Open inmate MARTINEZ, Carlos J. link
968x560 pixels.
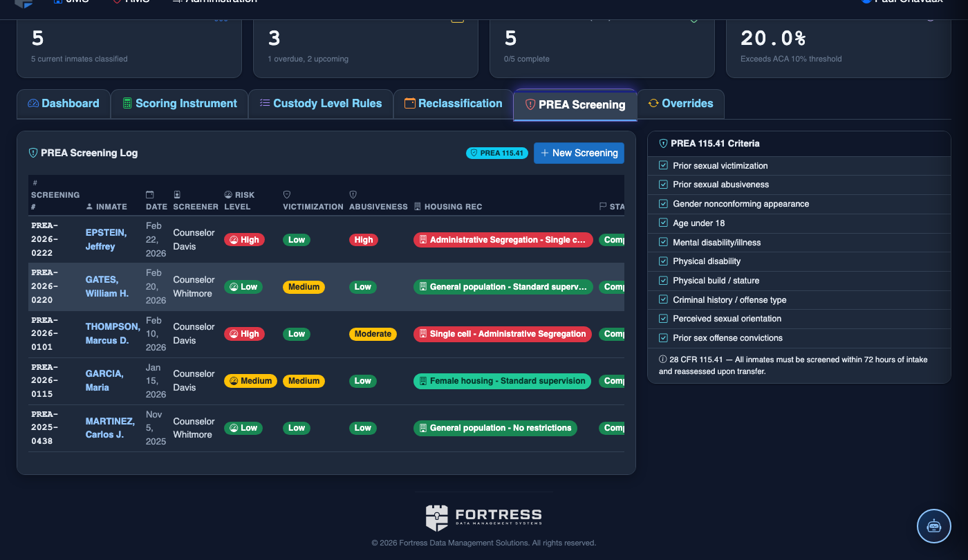coord(110,428)
